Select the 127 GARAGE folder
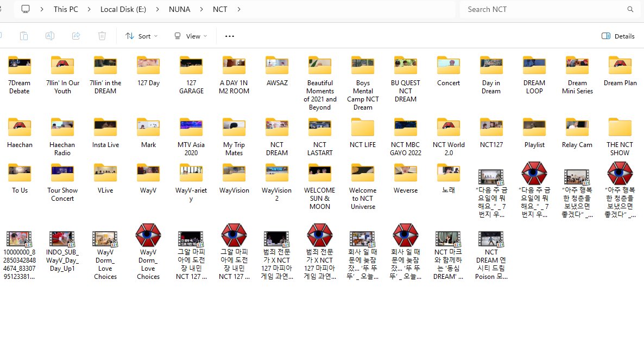 [x=191, y=75]
